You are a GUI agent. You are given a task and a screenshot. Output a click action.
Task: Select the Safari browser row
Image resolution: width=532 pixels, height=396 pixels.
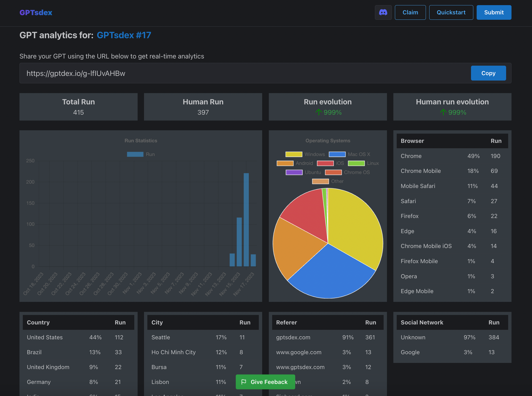click(x=452, y=201)
